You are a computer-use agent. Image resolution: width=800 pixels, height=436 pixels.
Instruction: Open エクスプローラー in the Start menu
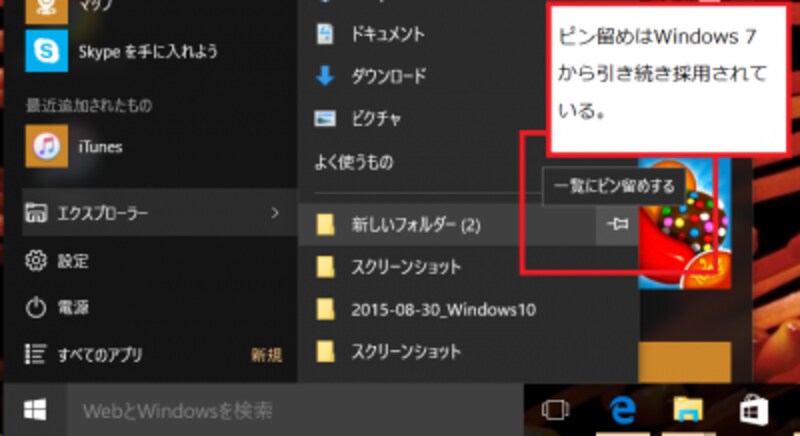point(160,213)
